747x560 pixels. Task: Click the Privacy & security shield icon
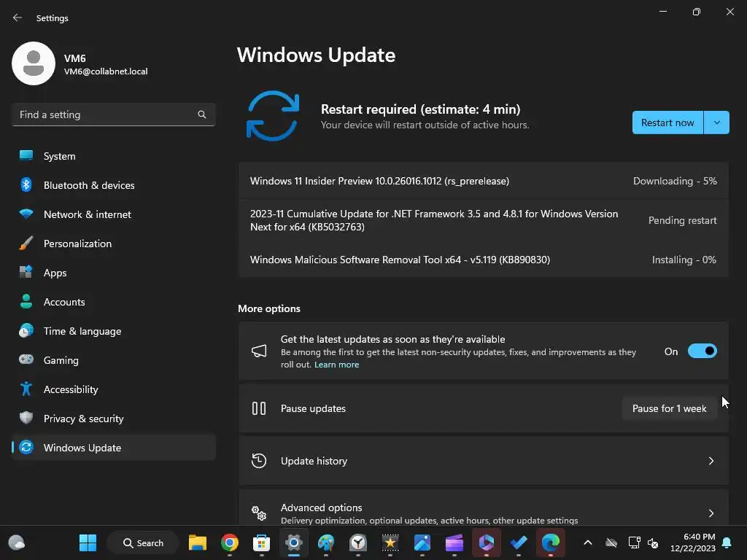[26, 418]
